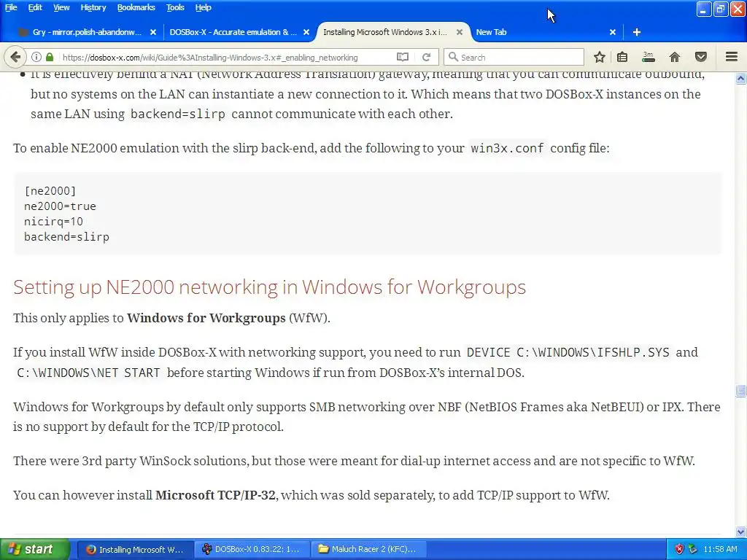Bookmark this page with star

tap(600, 57)
